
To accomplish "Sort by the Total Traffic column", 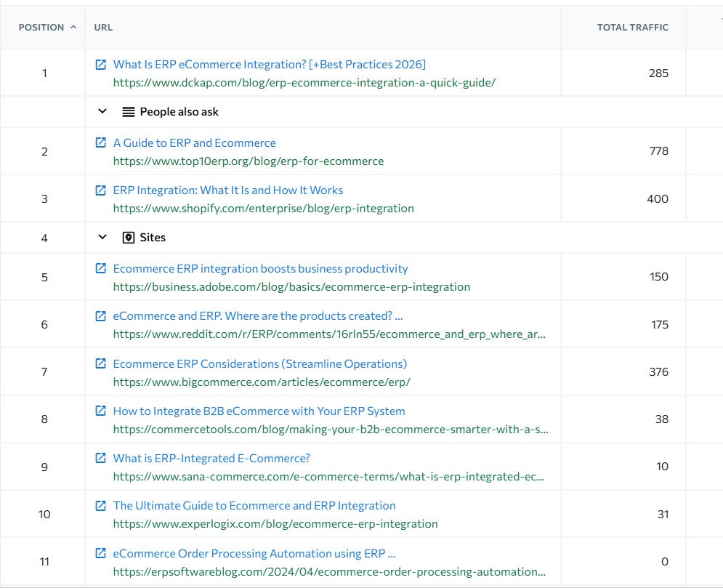I will (632, 28).
